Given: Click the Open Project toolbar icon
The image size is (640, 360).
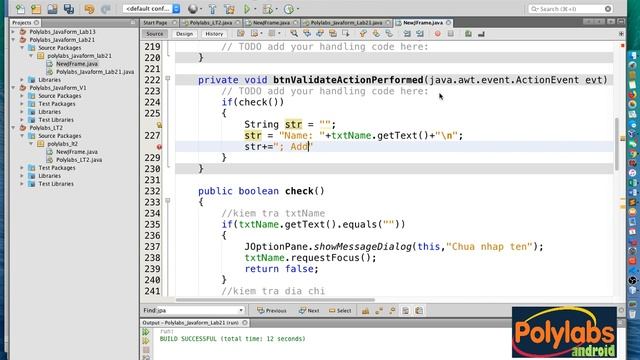Looking at the screenshot, I should [52, 9].
